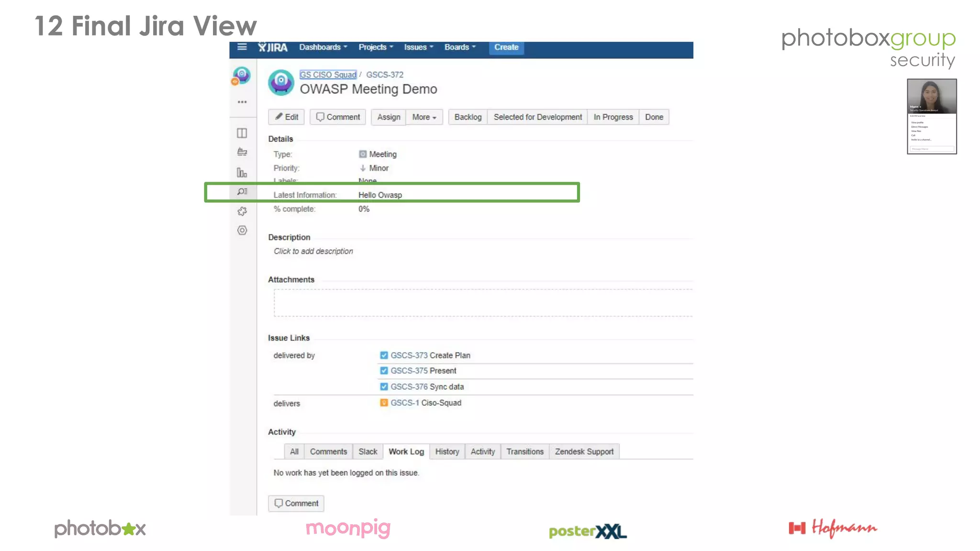Click the top Comment button
This screenshot has width=980, height=551.
[x=338, y=117]
